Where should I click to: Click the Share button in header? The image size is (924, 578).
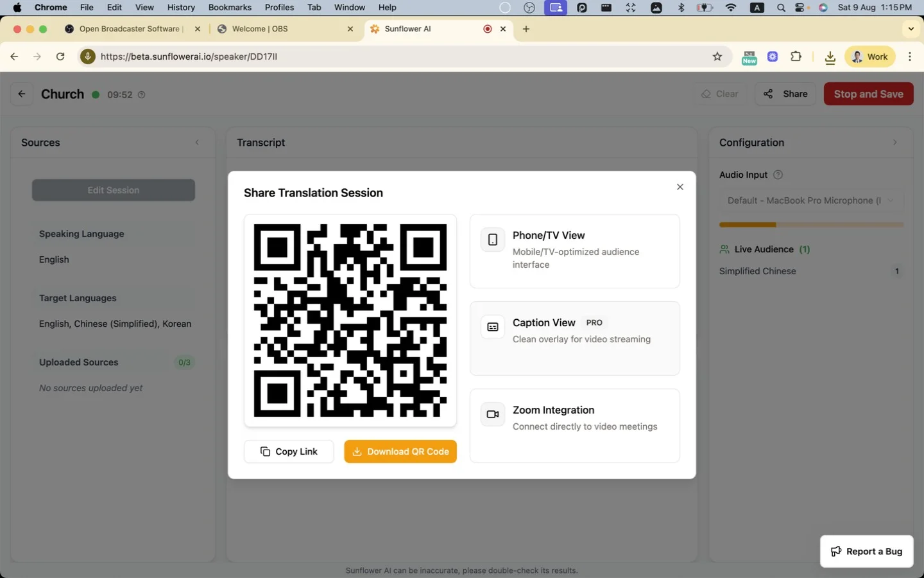click(785, 94)
